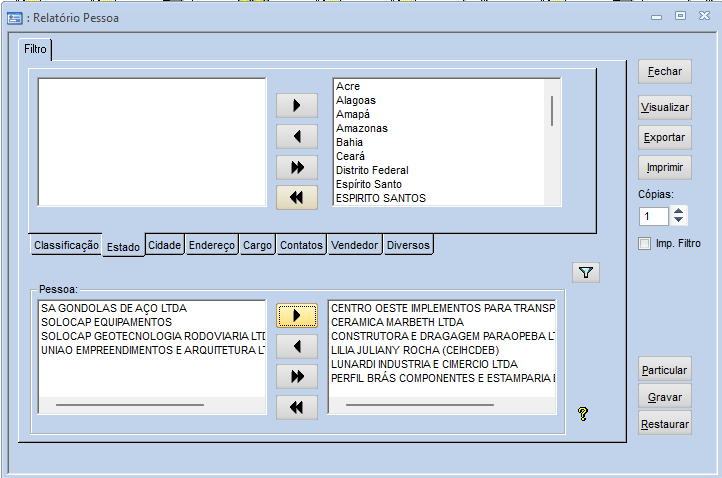
Task: Click the yellow question mark help icon
Action: coord(583,414)
